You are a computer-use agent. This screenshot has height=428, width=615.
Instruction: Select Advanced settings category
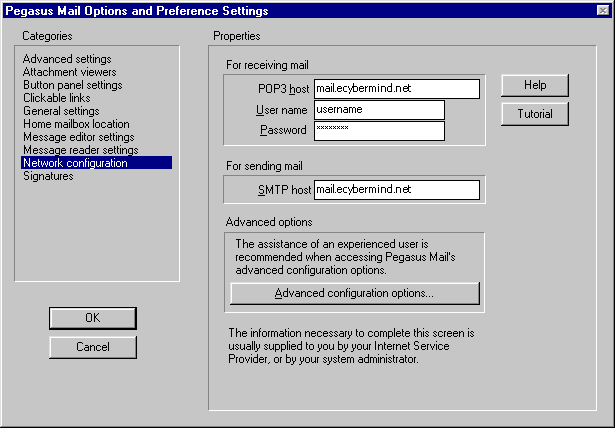coord(67,59)
